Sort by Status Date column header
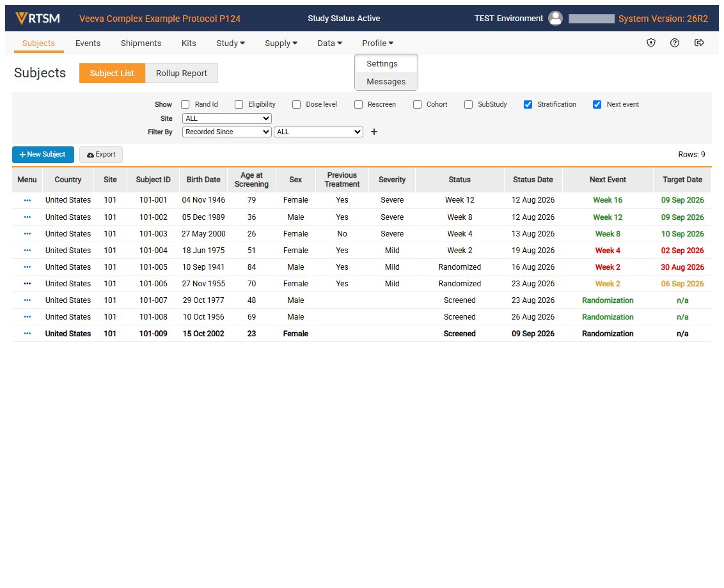The height and width of the screenshot is (588, 724). pos(533,180)
